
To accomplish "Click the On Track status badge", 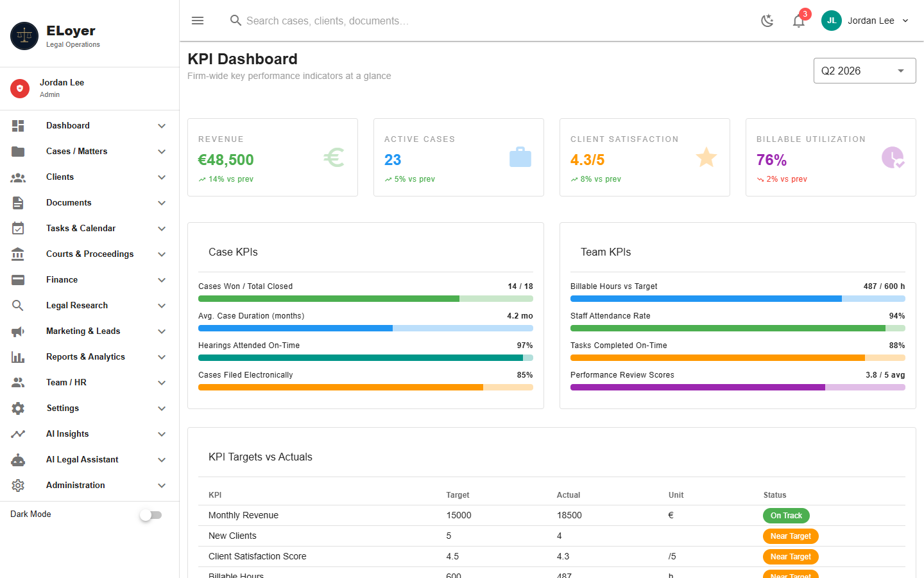I will point(786,516).
